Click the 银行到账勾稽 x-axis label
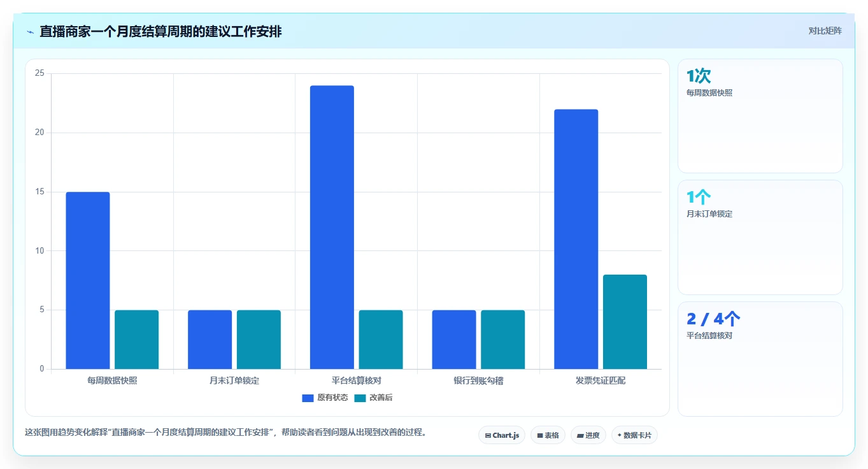 pos(478,380)
